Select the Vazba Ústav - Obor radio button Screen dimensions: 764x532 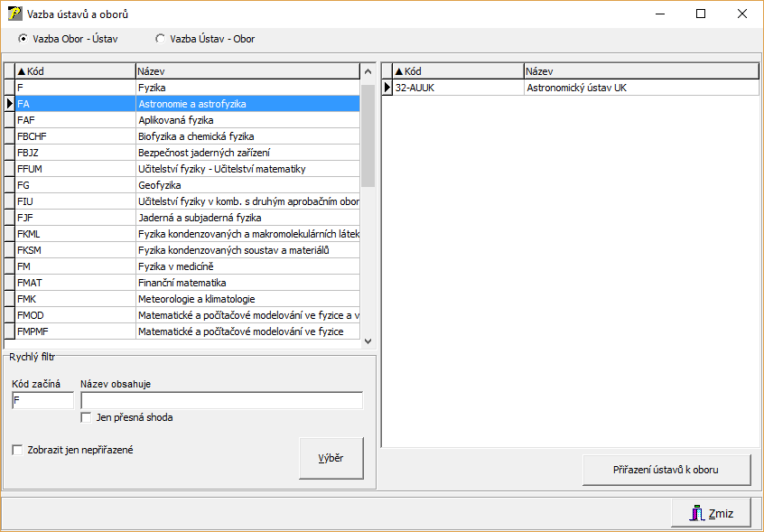tap(161, 39)
